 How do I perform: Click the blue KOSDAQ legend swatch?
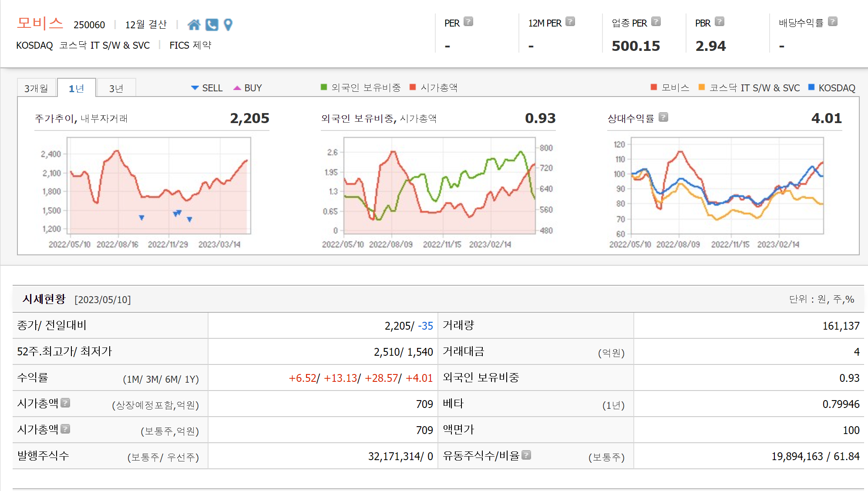811,87
